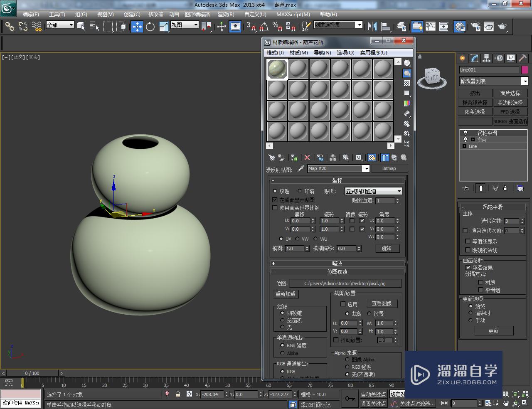
Task: Check the 应用 cropping checkbox
Action: point(343,304)
